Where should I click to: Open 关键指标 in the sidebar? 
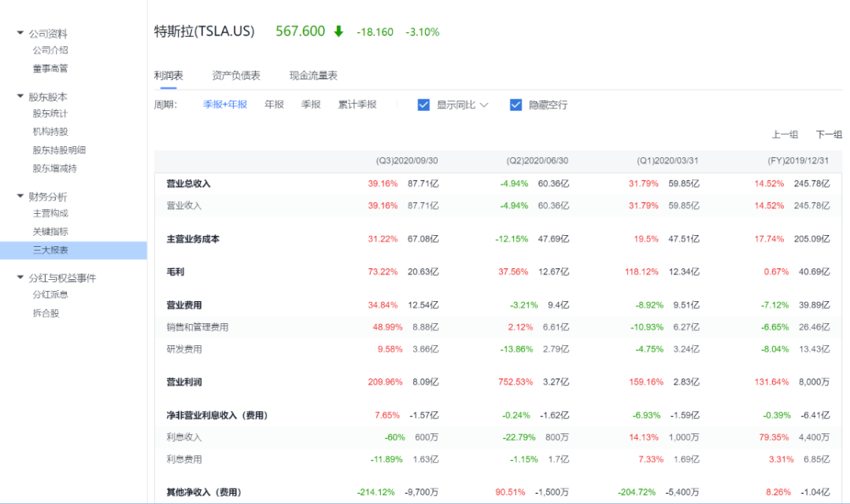point(50,232)
